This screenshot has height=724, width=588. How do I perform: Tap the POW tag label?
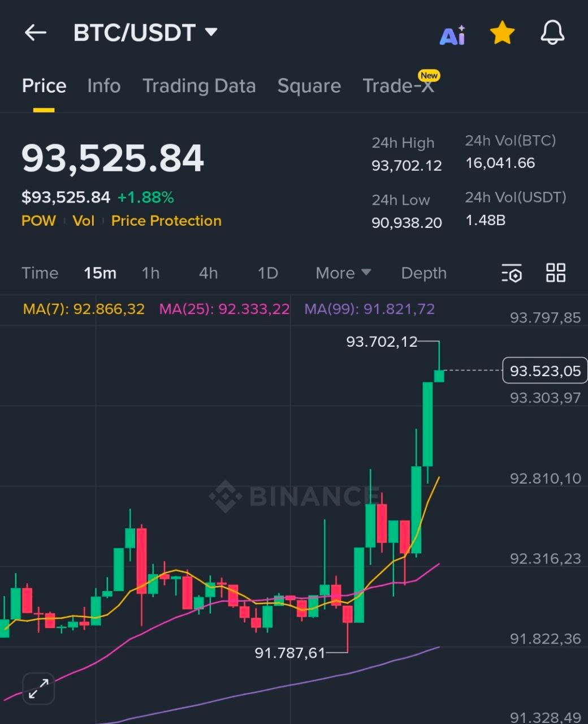(x=38, y=221)
